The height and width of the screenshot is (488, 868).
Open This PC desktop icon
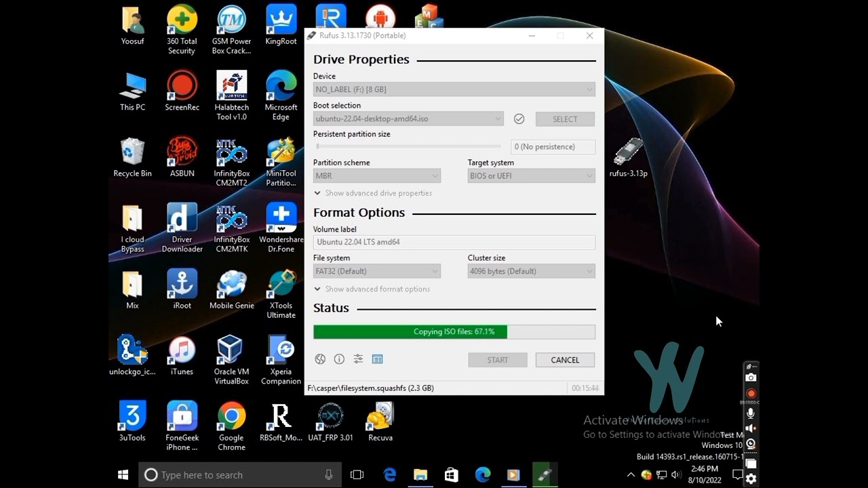(x=132, y=91)
